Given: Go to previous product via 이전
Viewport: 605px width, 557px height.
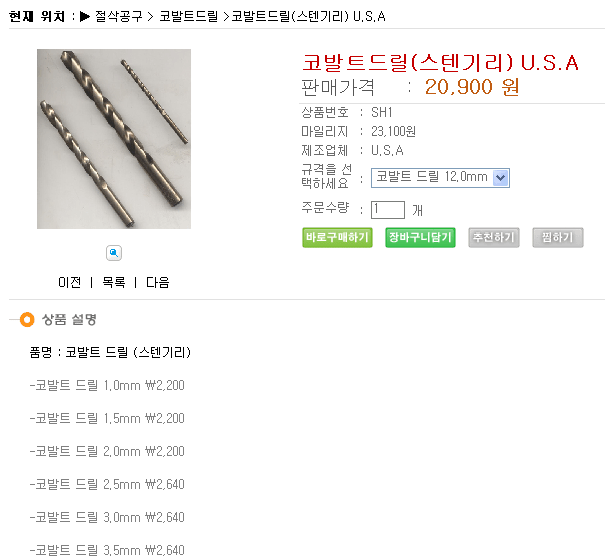Looking at the screenshot, I should (69, 282).
